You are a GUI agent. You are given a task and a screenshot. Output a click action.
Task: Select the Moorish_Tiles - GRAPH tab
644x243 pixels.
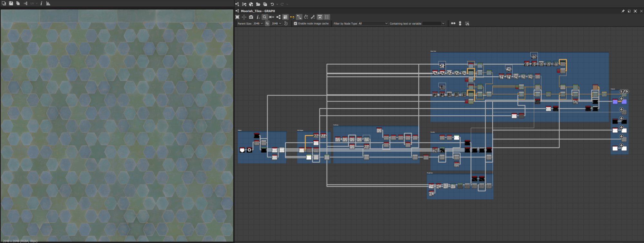[258, 11]
